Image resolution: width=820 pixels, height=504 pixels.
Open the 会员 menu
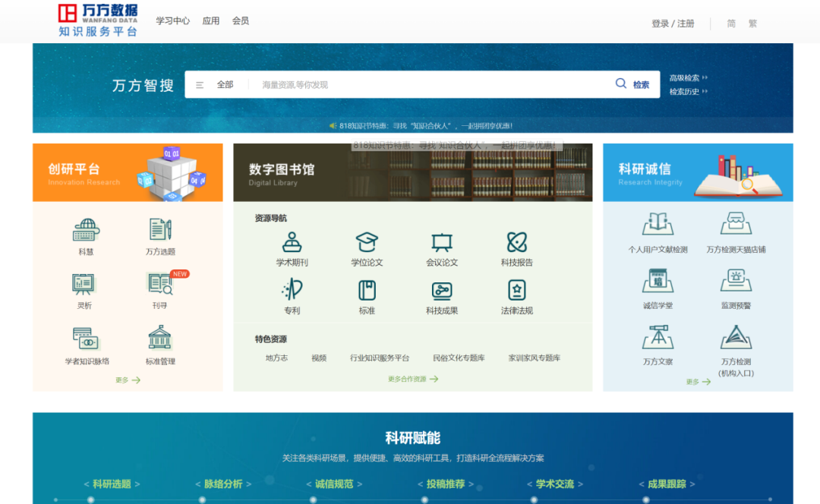tap(241, 21)
